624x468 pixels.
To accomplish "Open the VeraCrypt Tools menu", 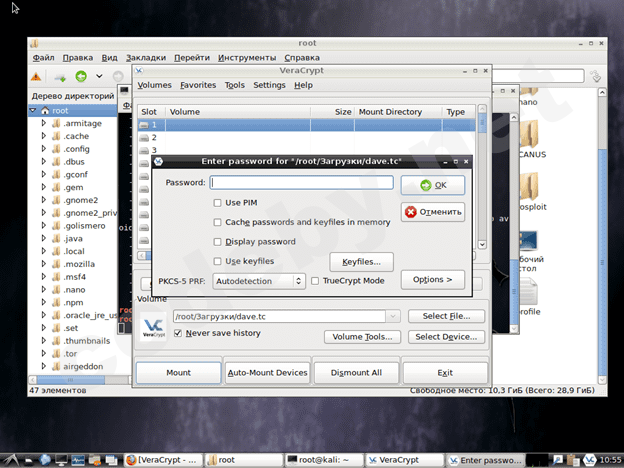I will pos(234,85).
